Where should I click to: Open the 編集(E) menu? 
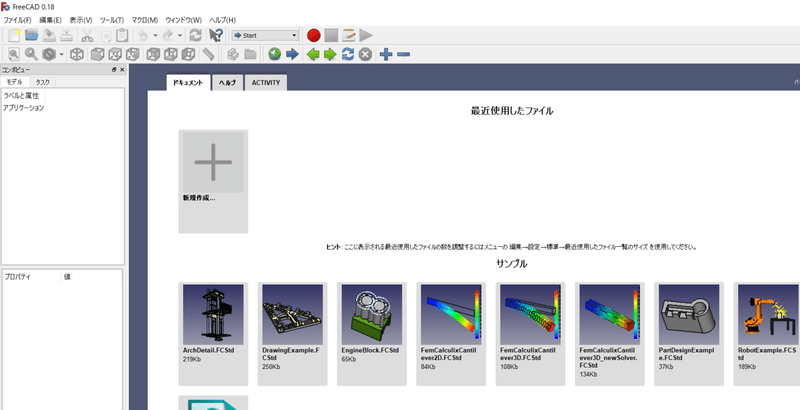[x=51, y=20]
